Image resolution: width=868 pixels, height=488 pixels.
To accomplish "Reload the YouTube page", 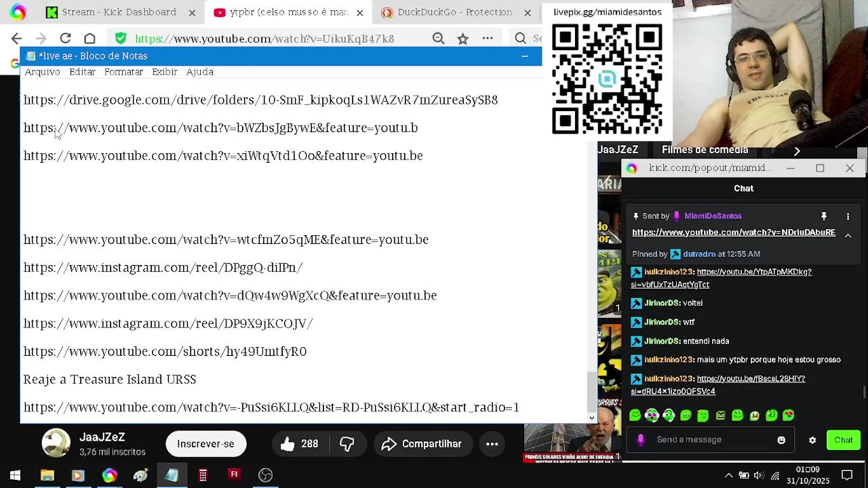I will [x=65, y=39].
